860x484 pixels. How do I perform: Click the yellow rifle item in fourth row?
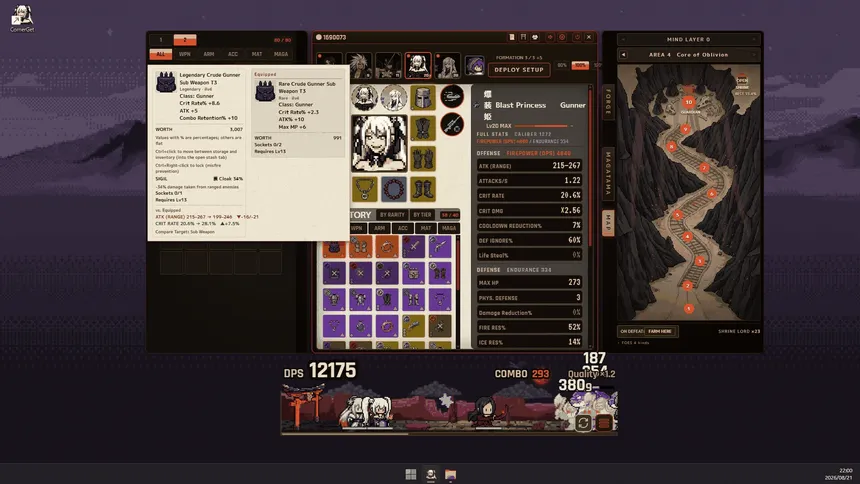click(x=414, y=326)
